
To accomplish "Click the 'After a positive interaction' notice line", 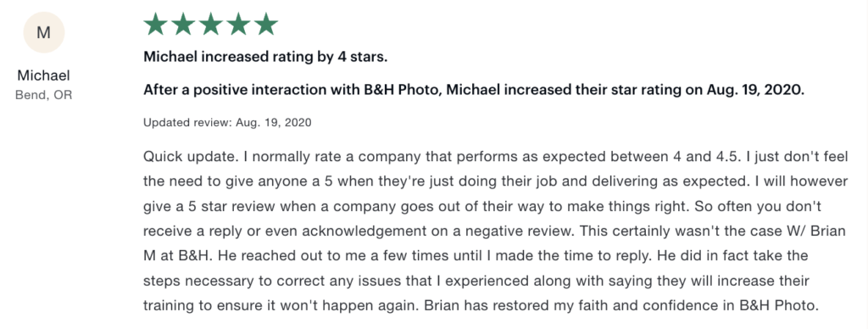I will pos(473,90).
